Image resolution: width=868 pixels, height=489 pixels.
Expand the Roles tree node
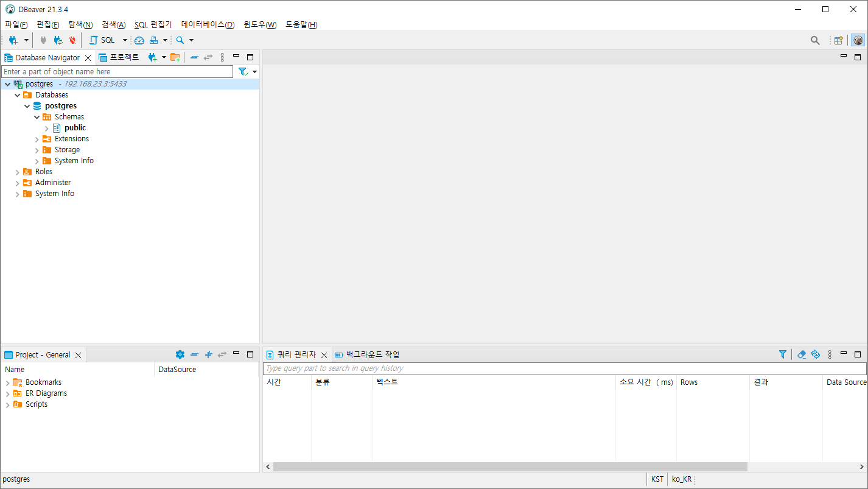point(17,172)
